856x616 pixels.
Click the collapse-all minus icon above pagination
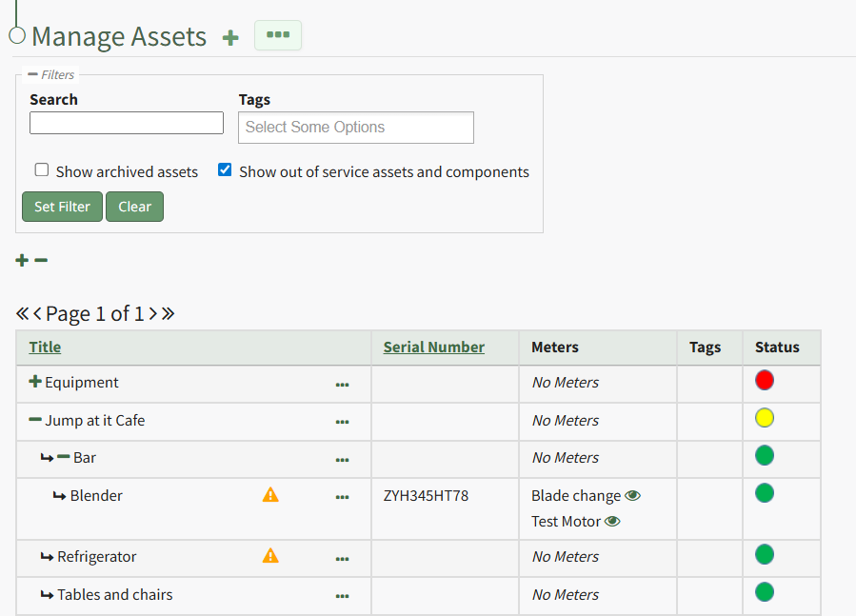41,260
